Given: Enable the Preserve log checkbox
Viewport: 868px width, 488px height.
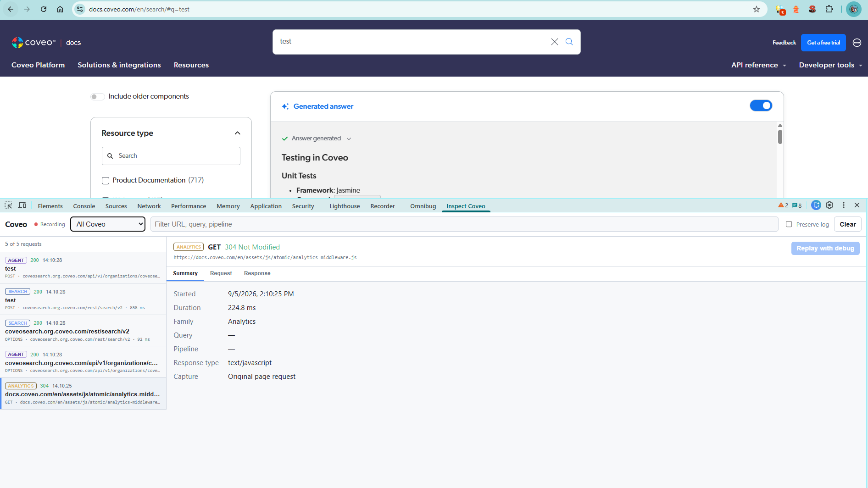Looking at the screenshot, I should coord(789,224).
